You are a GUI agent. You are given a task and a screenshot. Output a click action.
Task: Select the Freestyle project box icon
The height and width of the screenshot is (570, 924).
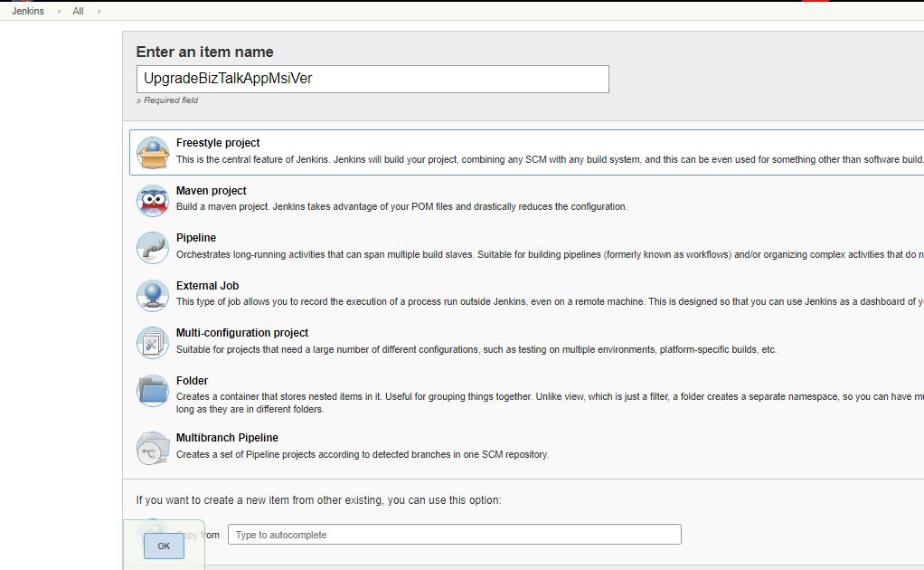(x=153, y=153)
